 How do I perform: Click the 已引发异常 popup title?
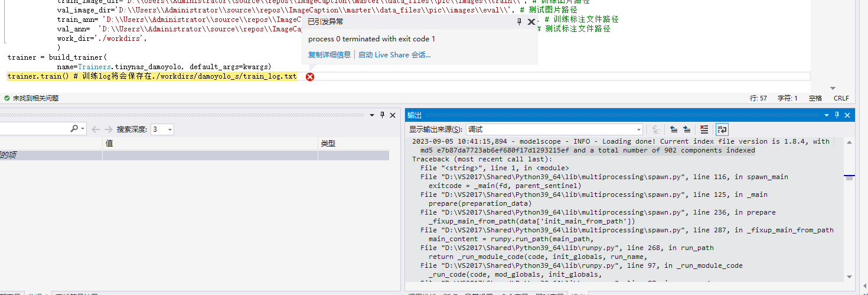(325, 22)
